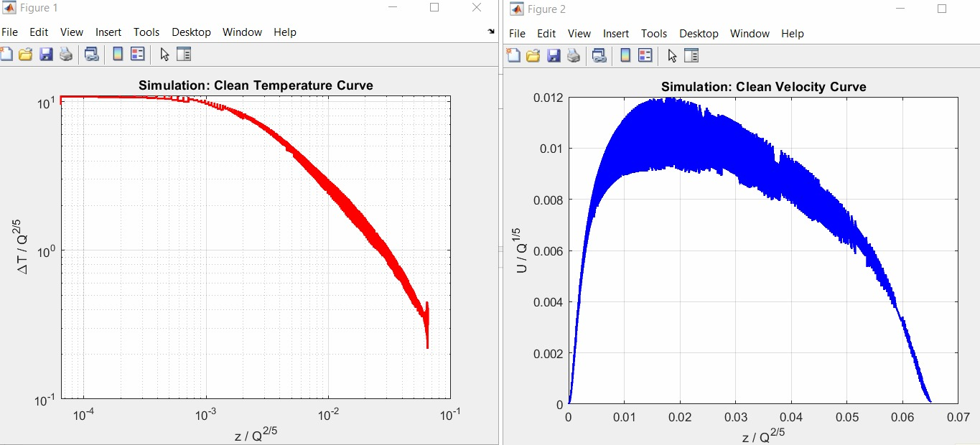Insert legend using Figure 2 toolbar icon
The height and width of the screenshot is (445, 980).
[x=645, y=55]
